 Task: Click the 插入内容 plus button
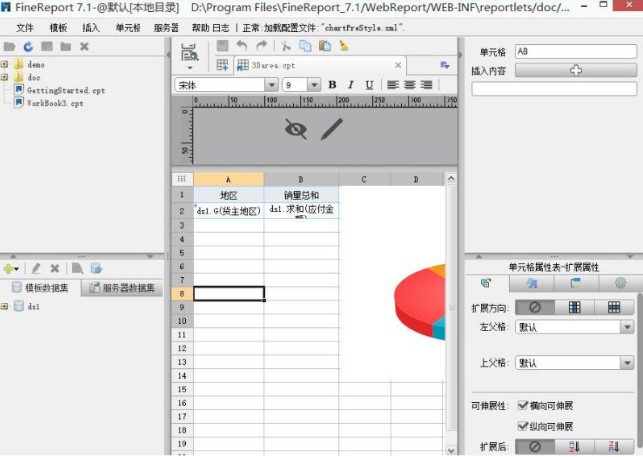point(576,70)
